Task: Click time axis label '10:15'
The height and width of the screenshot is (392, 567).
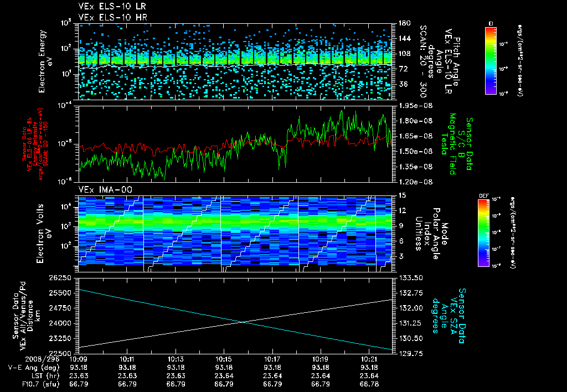Action: tap(224, 359)
